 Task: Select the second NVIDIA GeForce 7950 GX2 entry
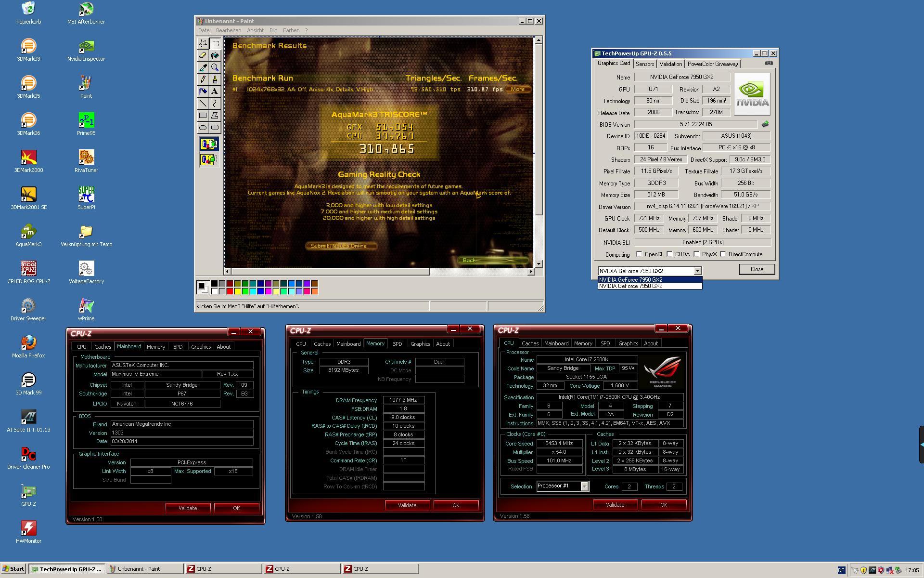tap(650, 286)
